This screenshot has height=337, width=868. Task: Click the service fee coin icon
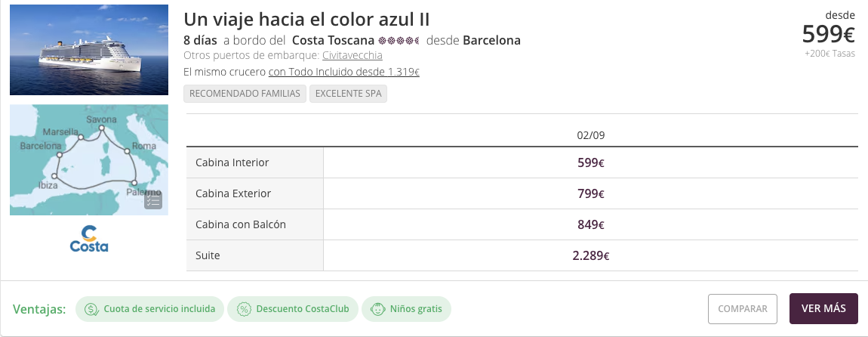pyautogui.click(x=92, y=309)
